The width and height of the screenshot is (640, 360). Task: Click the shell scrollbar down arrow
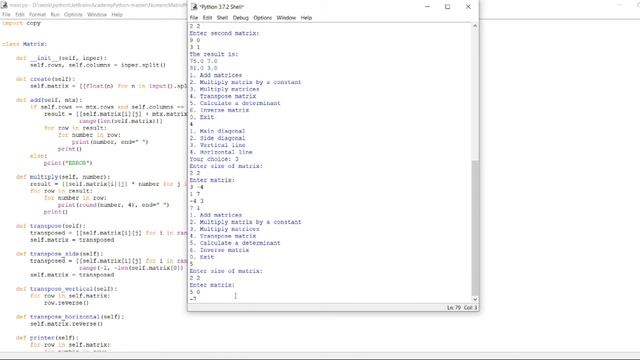click(475, 299)
